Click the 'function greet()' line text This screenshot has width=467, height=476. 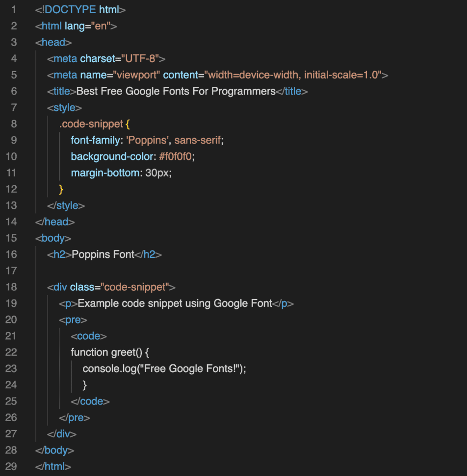[110, 352]
